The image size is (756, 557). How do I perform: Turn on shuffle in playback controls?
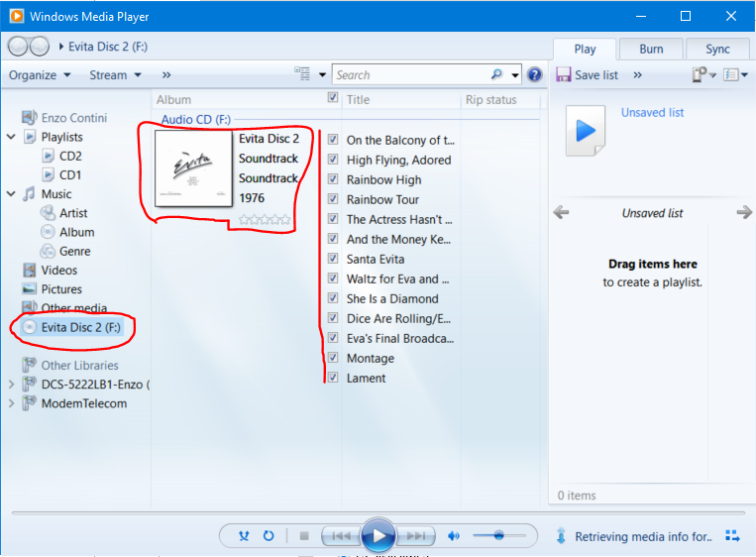coord(244,536)
